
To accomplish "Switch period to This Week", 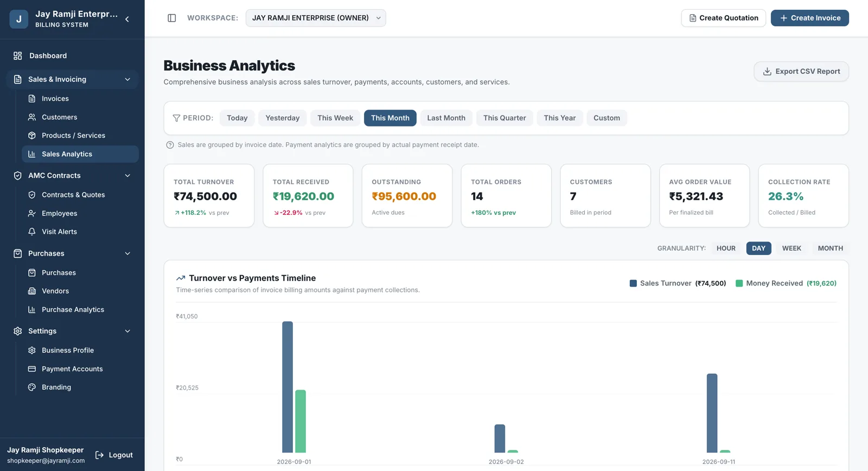I will click(x=335, y=118).
